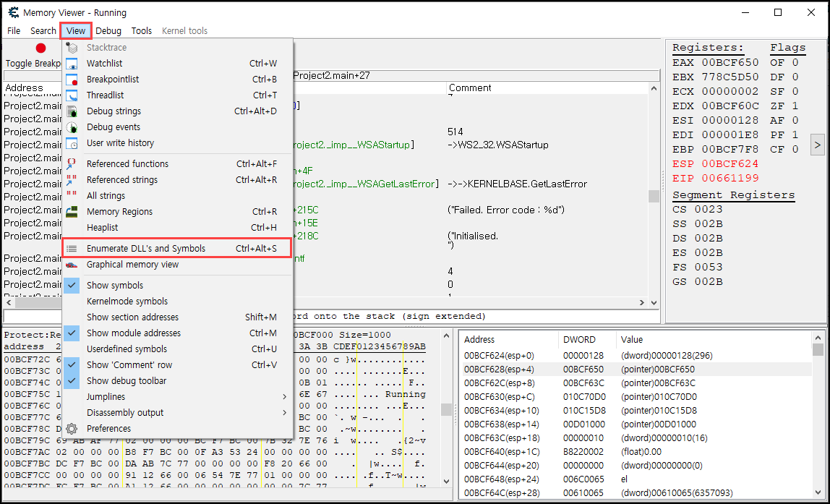Image resolution: width=830 pixels, height=504 pixels.
Task: Click the Stacktrace menu icon
Action: (72, 48)
